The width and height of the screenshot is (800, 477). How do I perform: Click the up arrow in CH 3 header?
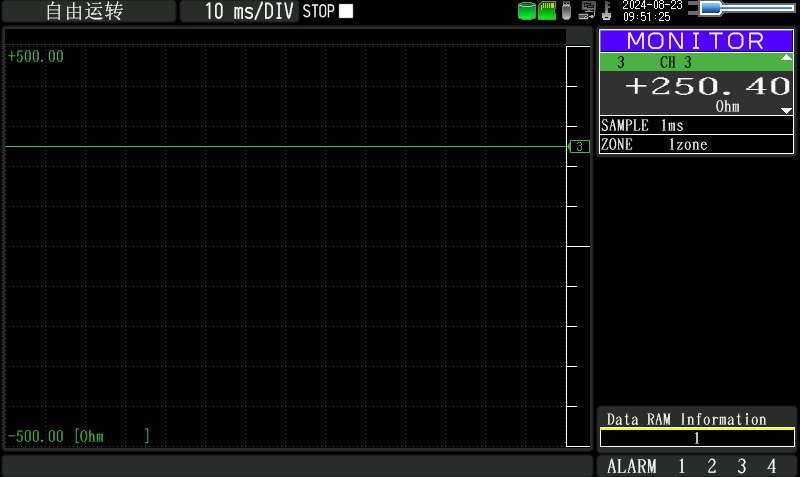click(x=786, y=58)
